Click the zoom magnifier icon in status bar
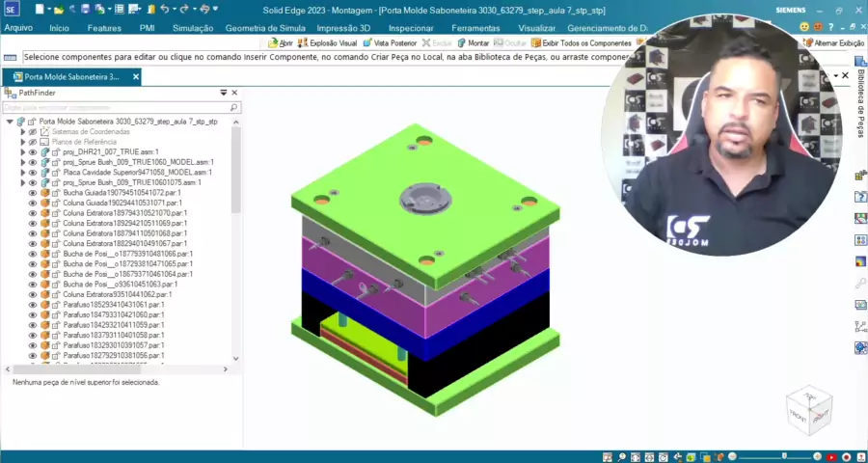The height and width of the screenshot is (463, 868). (x=622, y=457)
